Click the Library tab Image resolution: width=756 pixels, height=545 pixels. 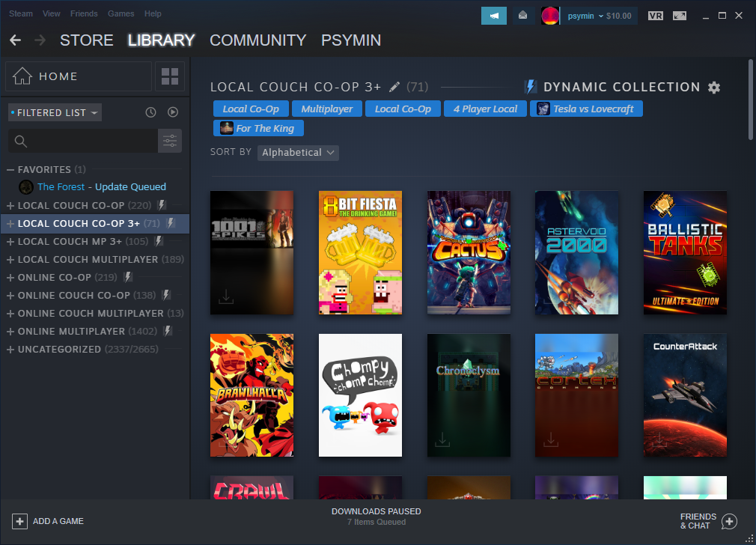coord(161,40)
